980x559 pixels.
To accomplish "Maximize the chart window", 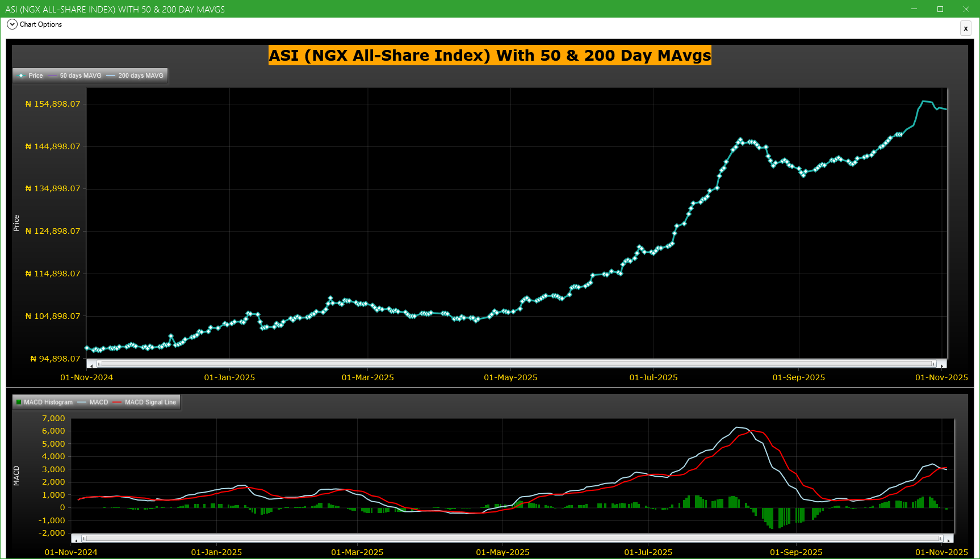I will tap(940, 9).
